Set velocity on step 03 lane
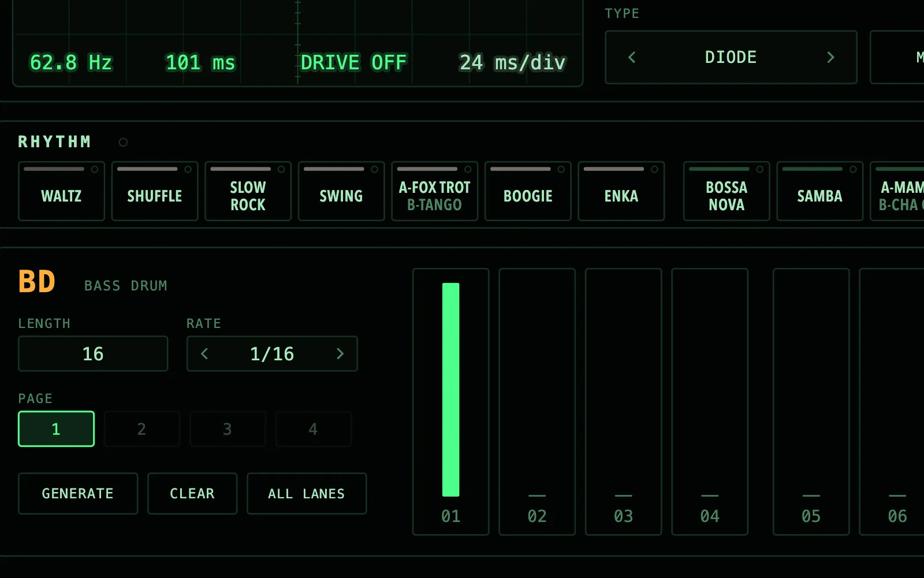Screen dimensions: 924x578 [624, 401]
